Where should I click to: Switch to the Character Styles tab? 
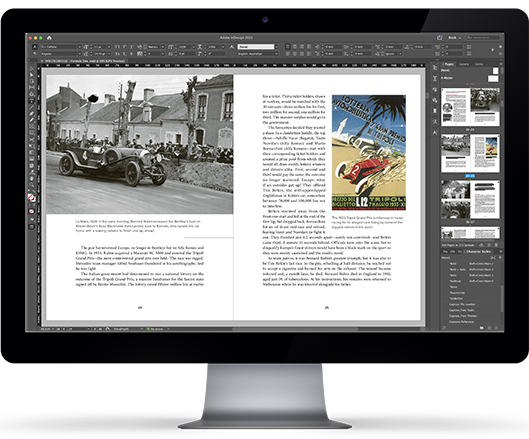coord(478,251)
